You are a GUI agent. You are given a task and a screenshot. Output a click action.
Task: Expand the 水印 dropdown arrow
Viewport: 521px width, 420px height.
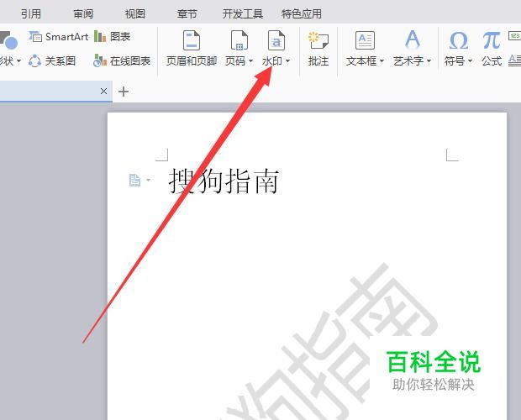pos(287,60)
